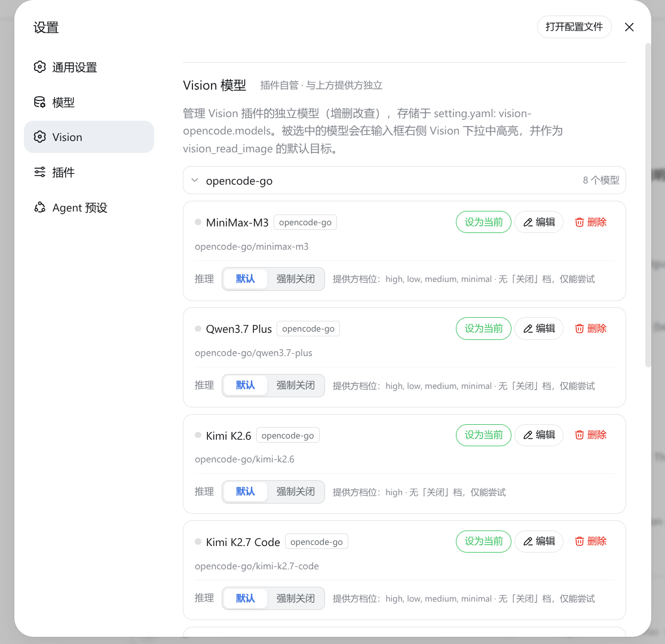Click the path text opencode-go/qwen3.7-plus
665x644 pixels.
pos(253,352)
